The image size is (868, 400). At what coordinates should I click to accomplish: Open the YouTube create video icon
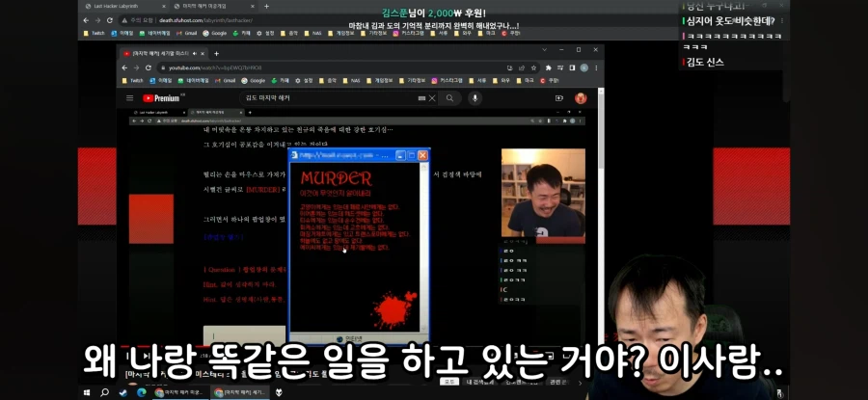point(559,98)
